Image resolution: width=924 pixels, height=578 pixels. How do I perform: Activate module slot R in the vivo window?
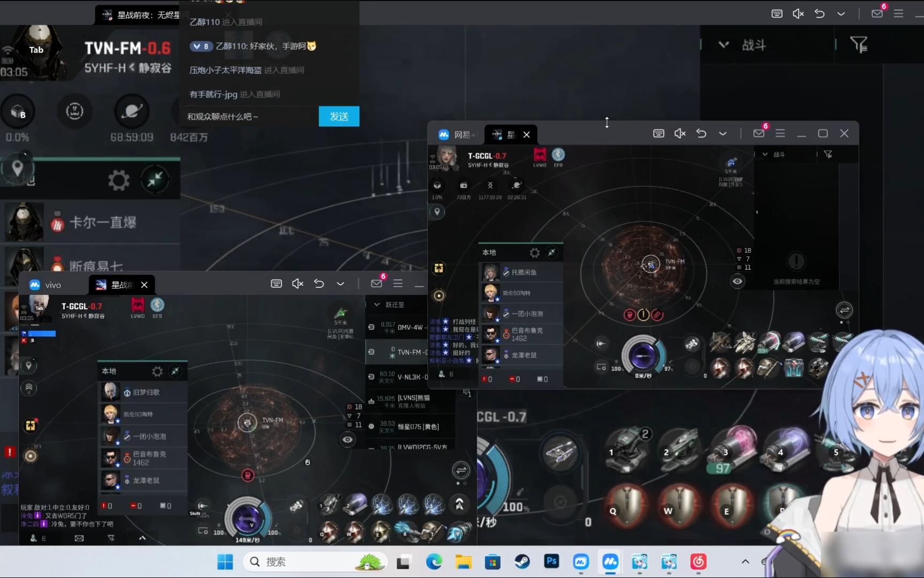click(406, 531)
